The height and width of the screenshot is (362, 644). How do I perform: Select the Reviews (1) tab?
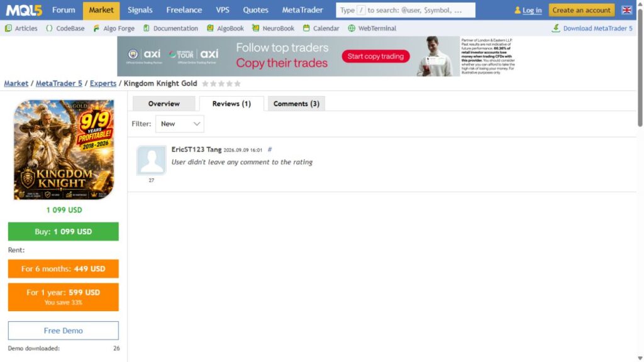[231, 104]
